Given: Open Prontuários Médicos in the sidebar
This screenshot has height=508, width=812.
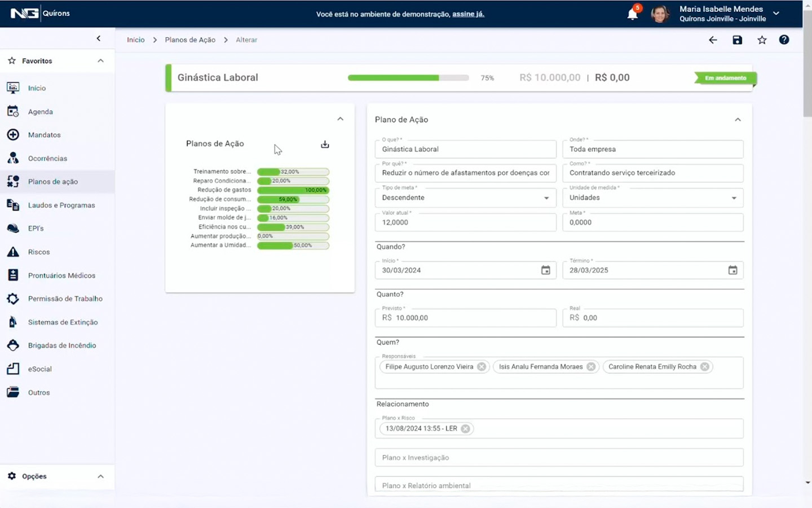Looking at the screenshot, I should (x=61, y=275).
